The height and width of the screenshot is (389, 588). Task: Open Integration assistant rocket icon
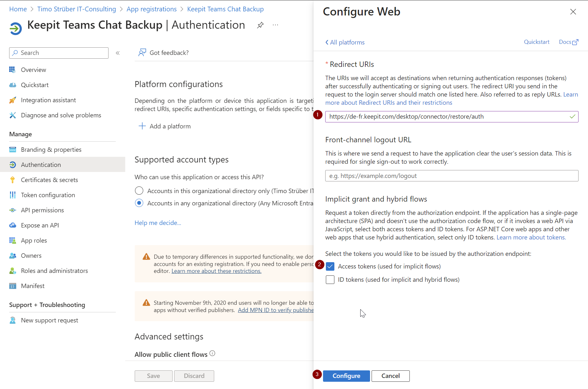pyautogui.click(x=13, y=100)
